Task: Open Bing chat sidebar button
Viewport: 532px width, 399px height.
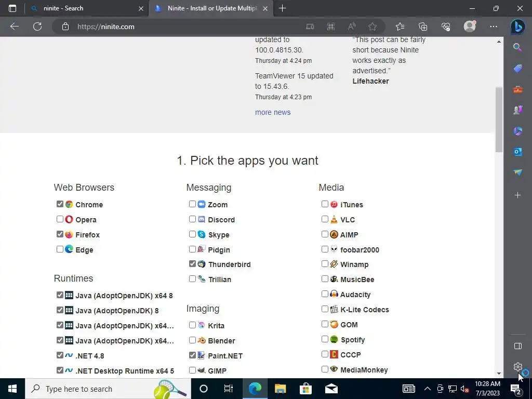Action: click(x=518, y=27)
